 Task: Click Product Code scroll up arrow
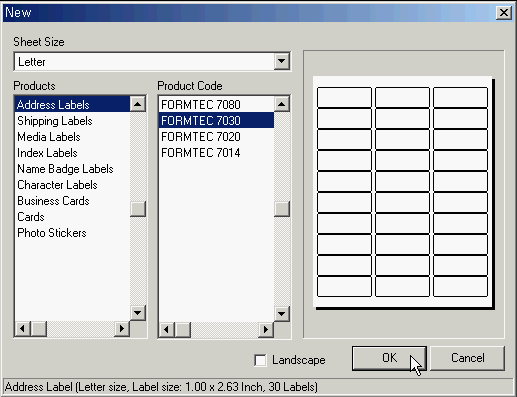282,104
